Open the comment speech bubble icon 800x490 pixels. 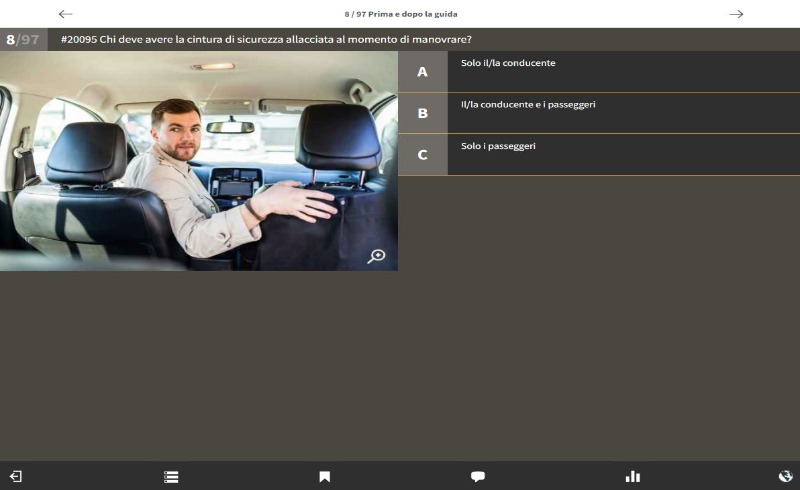pos(478,477)
